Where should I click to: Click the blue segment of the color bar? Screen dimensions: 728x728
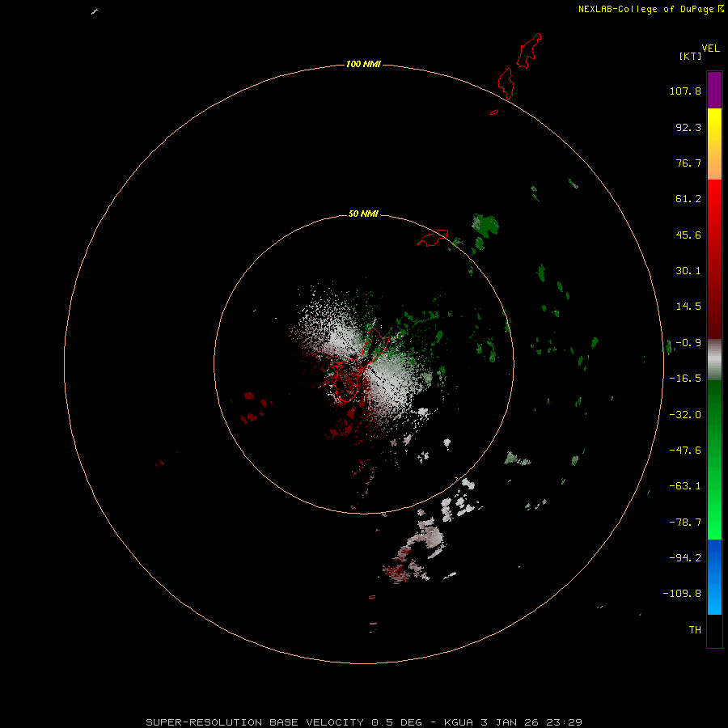pos(714,577)
